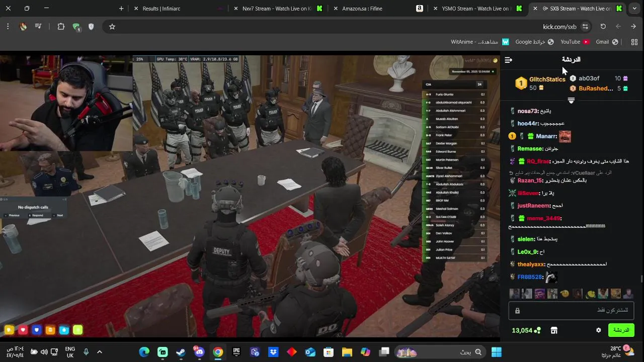Image resolution: width=644 pixels, height=362 pixels.
Task: Launch Epic Games from taskbar
Action: pos(236,352)
